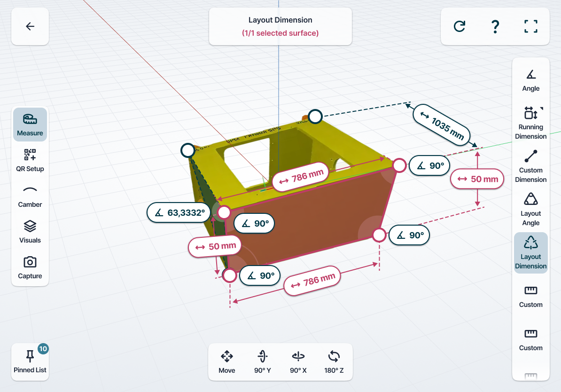The width and height of the screenshot is (561, 392).
Task: Enter fullscreen mode via the corner-brackets icon
Action: (x=530, y=26)
